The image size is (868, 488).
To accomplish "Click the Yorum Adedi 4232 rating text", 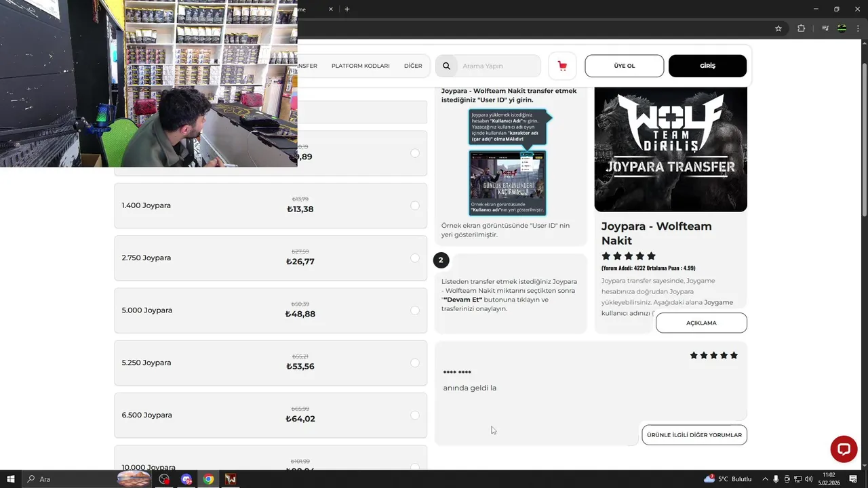I will coord(648,268).
